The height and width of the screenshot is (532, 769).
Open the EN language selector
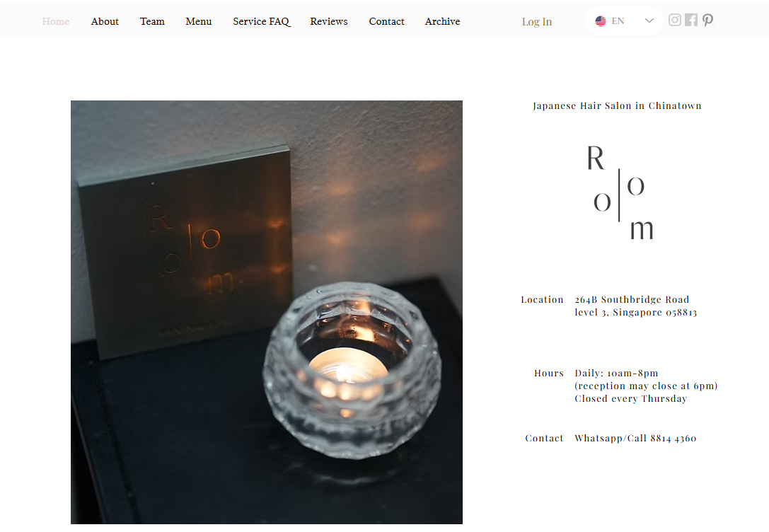[x=624, y=21]
